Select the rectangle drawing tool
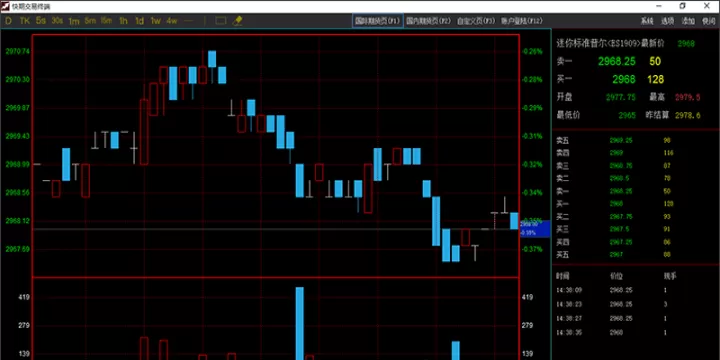720x360 pixels. click(221, 21)
